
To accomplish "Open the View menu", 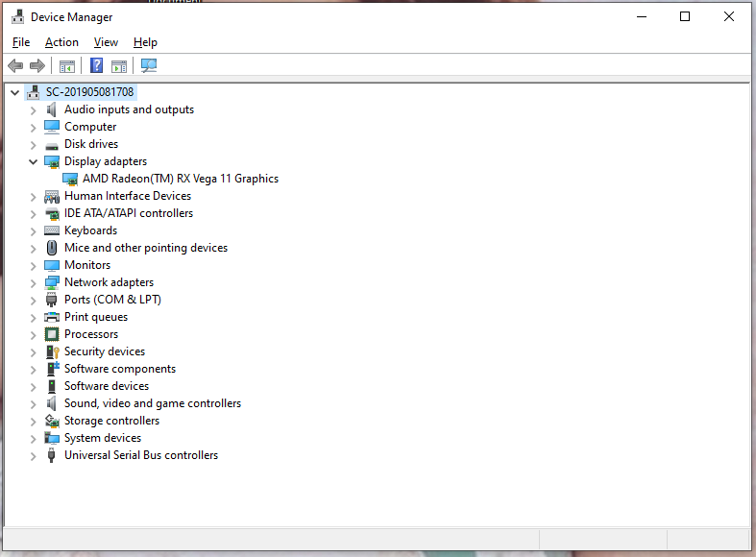I will click(106, 42).
